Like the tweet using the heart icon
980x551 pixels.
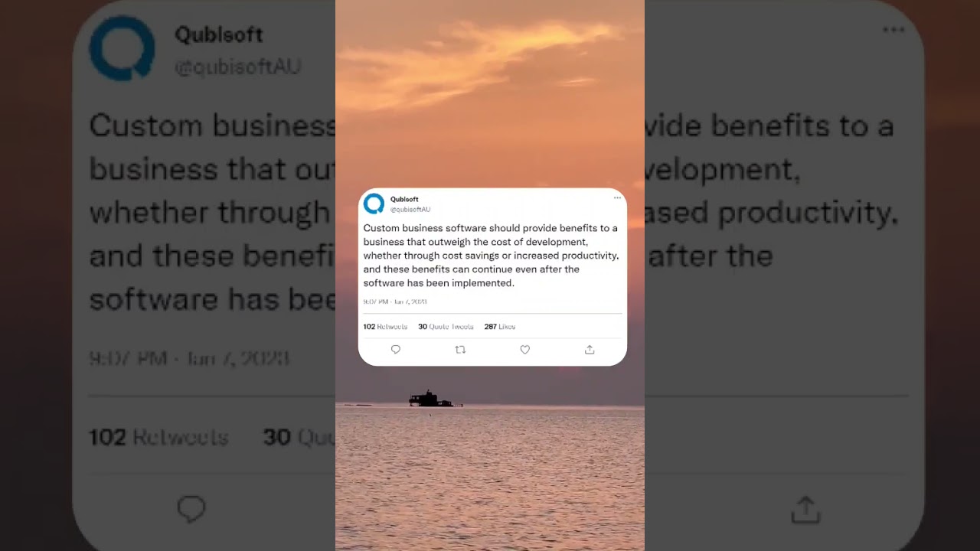[525, 350]
